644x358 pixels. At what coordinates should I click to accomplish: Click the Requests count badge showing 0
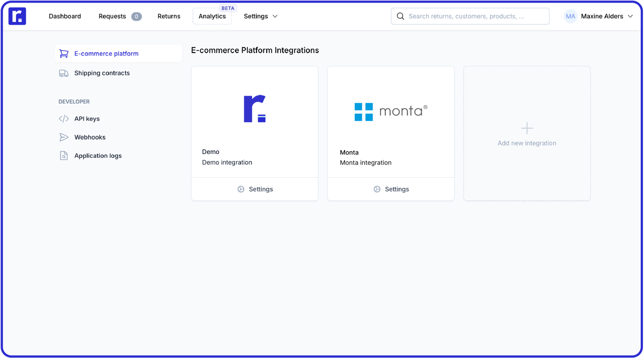136,17
